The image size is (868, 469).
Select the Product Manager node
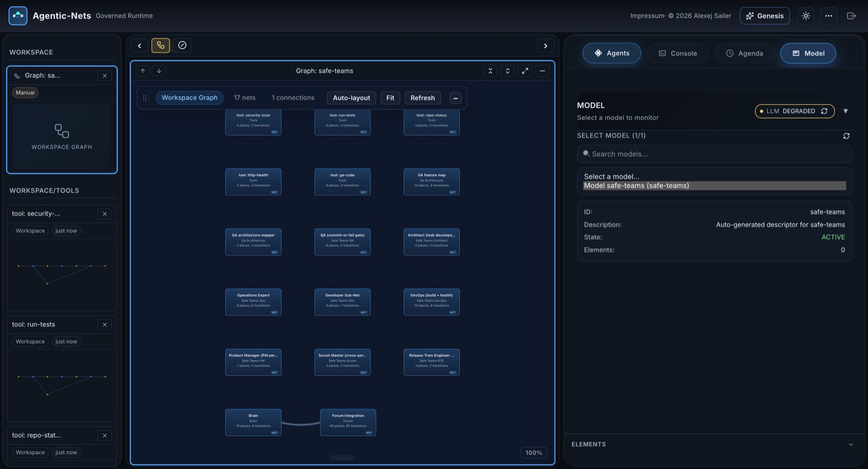click(x=253, y=362)
